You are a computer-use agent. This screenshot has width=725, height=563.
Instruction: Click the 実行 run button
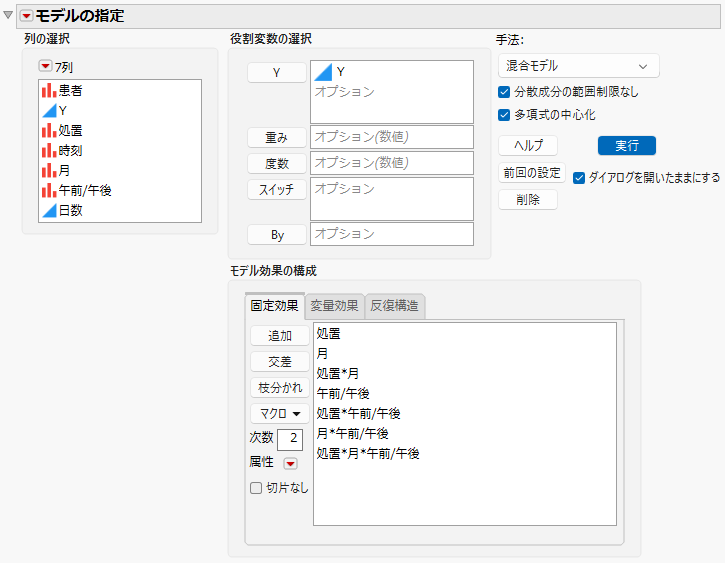click(x=627, y=146)
